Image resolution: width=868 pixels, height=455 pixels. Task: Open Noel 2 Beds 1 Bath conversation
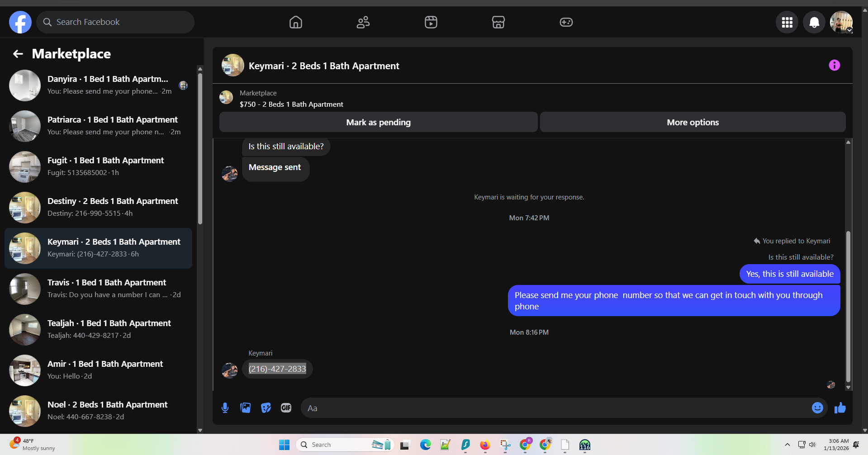pyautogui.click(x=99, y=411)
